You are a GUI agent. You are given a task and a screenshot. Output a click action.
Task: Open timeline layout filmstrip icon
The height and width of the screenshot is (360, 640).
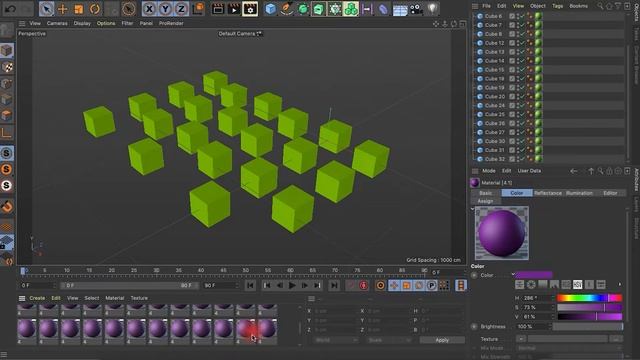[x=461, y=285]
